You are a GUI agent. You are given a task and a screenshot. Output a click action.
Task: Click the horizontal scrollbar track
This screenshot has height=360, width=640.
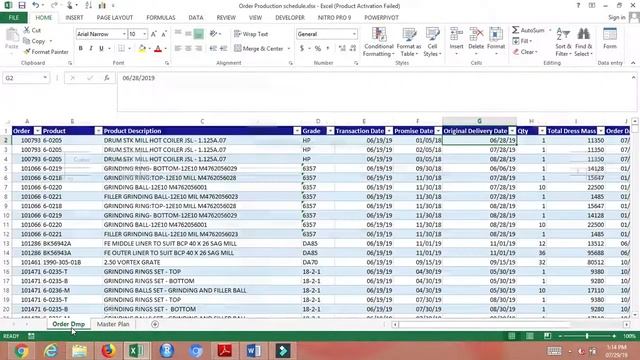pyautogui.click(x=510, y=324)
